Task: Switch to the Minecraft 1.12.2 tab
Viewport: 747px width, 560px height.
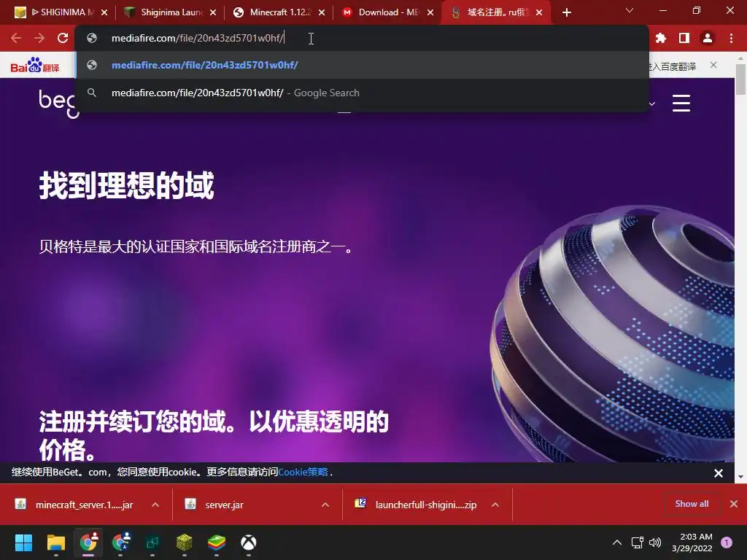Action: pyautogui.click(x=279, y=12)
